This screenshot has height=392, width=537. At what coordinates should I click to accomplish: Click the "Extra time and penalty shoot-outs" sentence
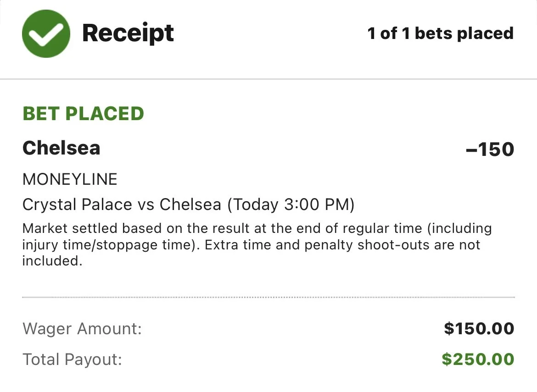click(342, 245)
